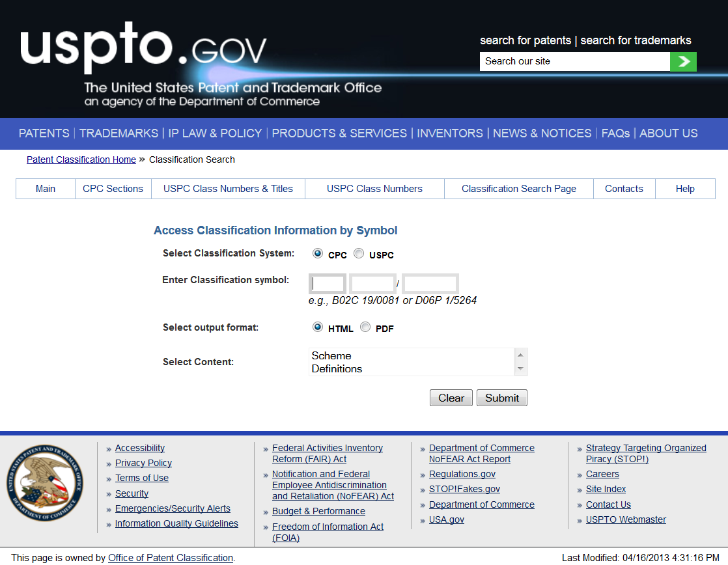Screen dimensions: 728x565
Task: Focus the second classification symbol box
Action: [372, 284]
